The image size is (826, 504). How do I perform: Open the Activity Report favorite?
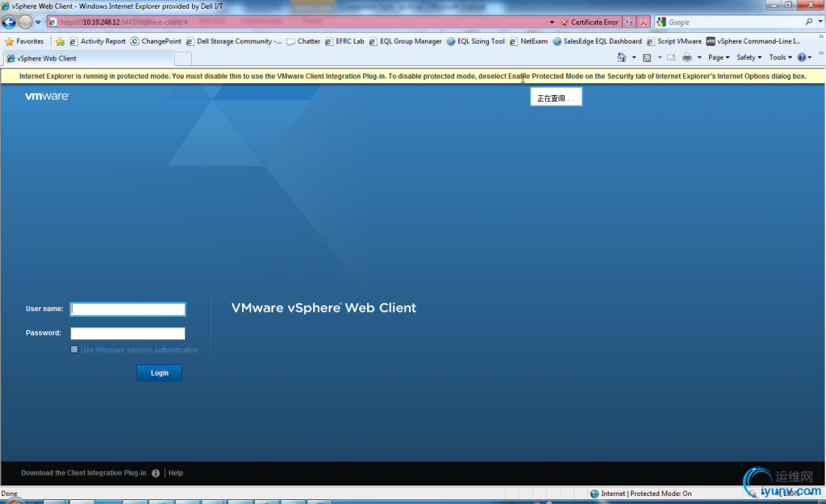98,41
